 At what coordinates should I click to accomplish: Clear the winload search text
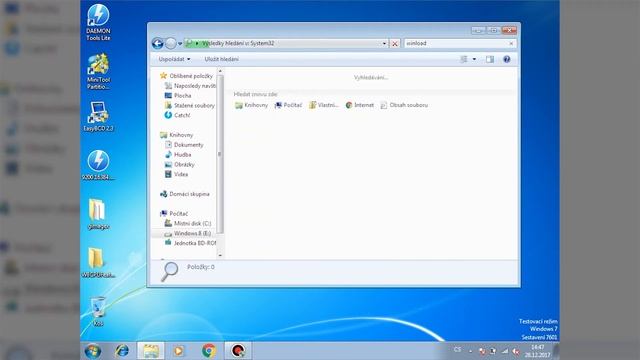click(x=511, y=43)
